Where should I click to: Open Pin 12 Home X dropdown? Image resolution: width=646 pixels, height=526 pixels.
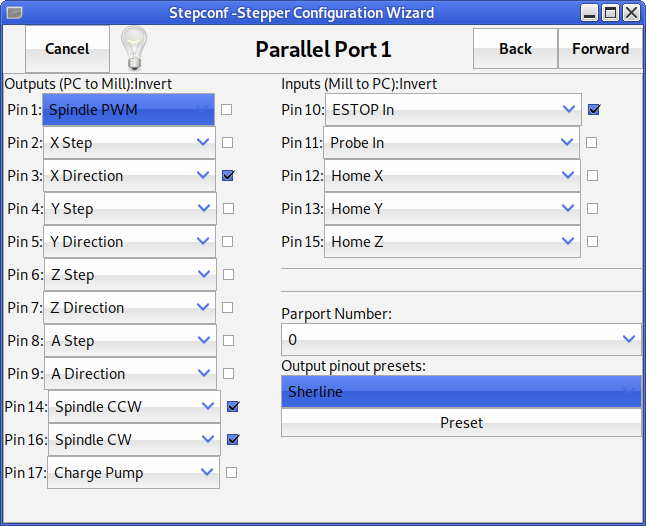[x=453, y=175]
